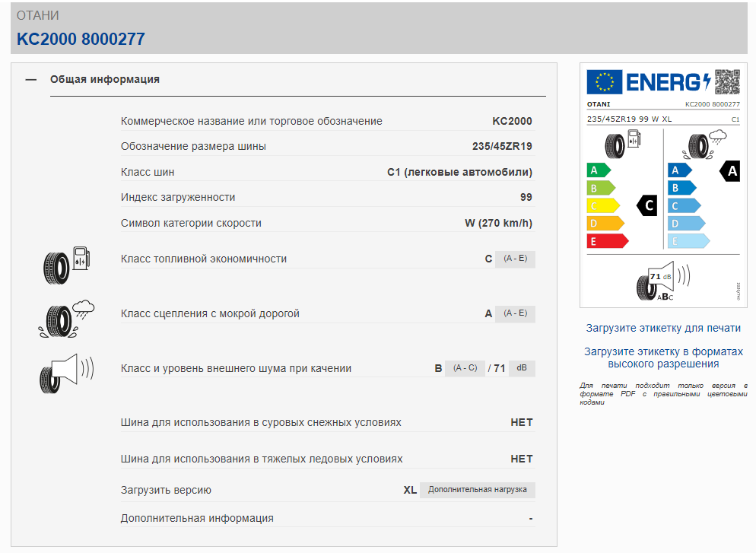Click the (A - C) noise class badge

(465, 368)
